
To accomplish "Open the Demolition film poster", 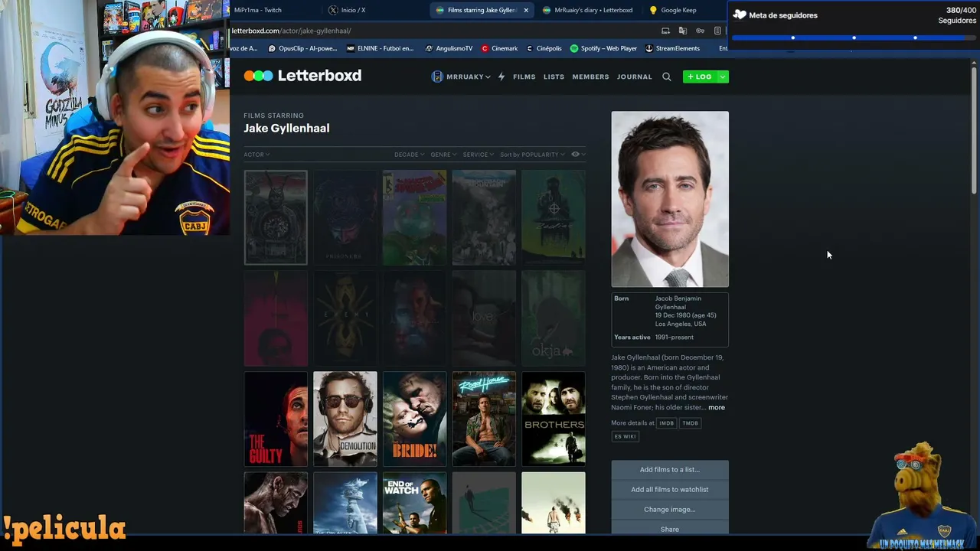I will pos(345,419).
